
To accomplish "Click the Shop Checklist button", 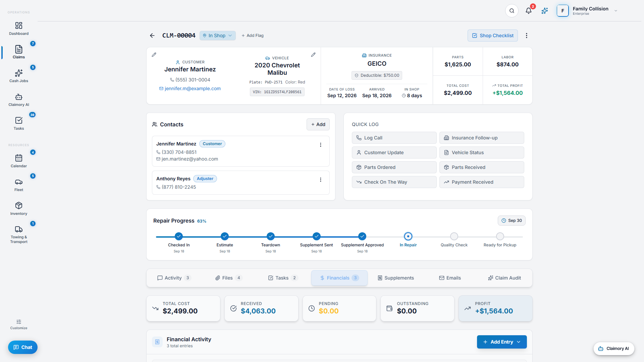I will click(493, 36).
